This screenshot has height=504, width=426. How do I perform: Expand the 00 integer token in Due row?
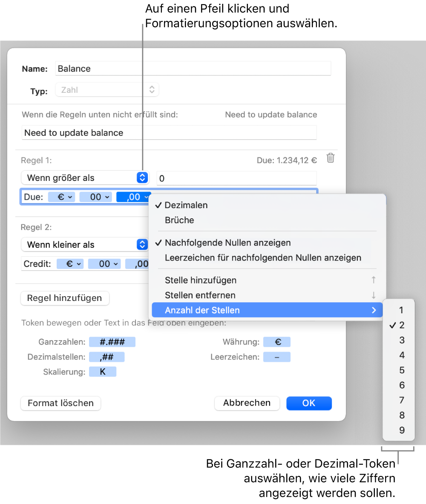[x=96, y=197]
